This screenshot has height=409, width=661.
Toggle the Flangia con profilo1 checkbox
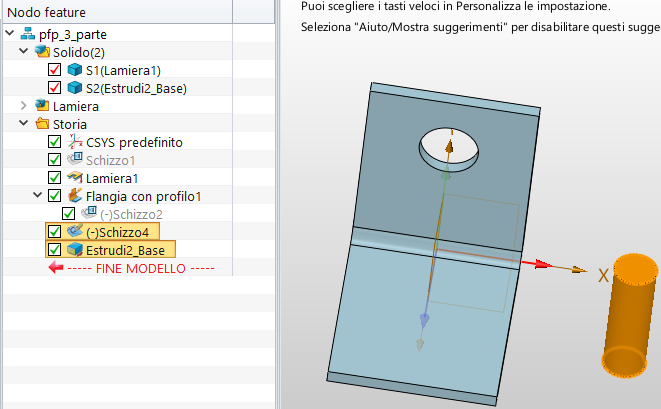coord(54,196)
